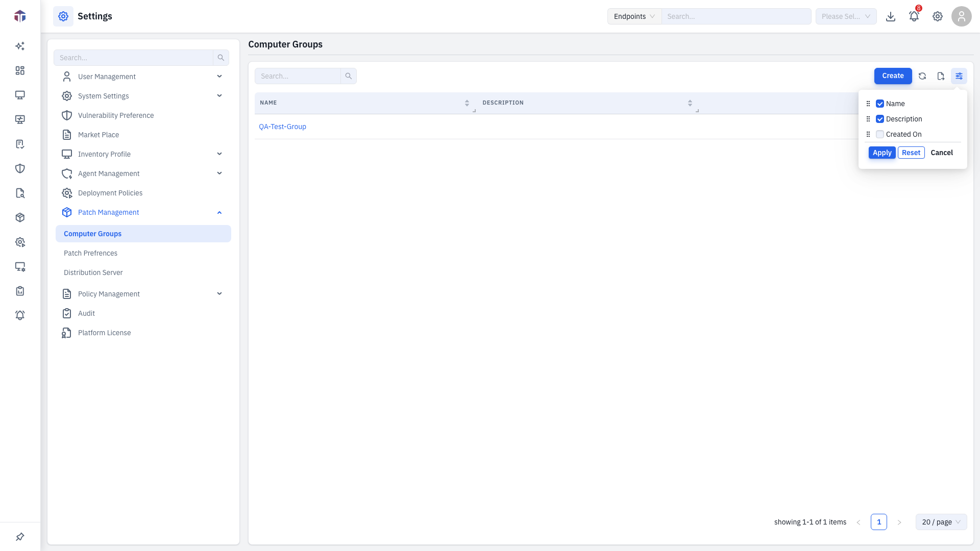Open the QA-Test-Group link
Viewport: 980px width, 551px height.
pos(282,127)
